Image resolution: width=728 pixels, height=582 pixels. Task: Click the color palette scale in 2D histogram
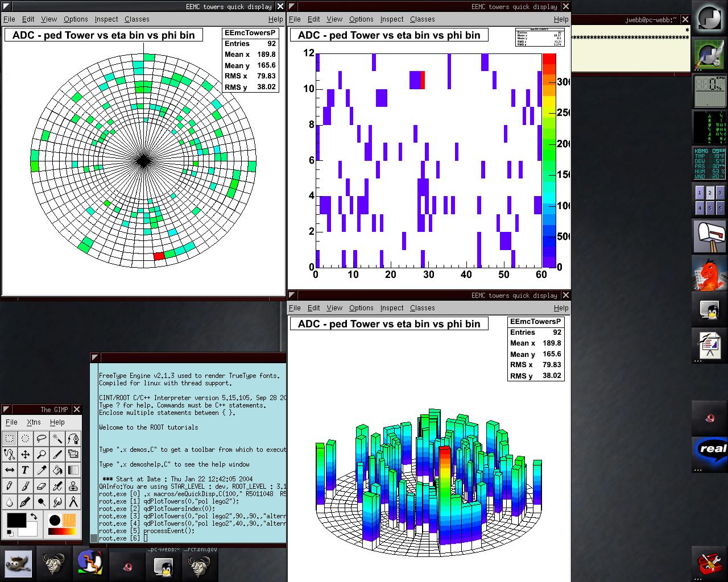549,160
